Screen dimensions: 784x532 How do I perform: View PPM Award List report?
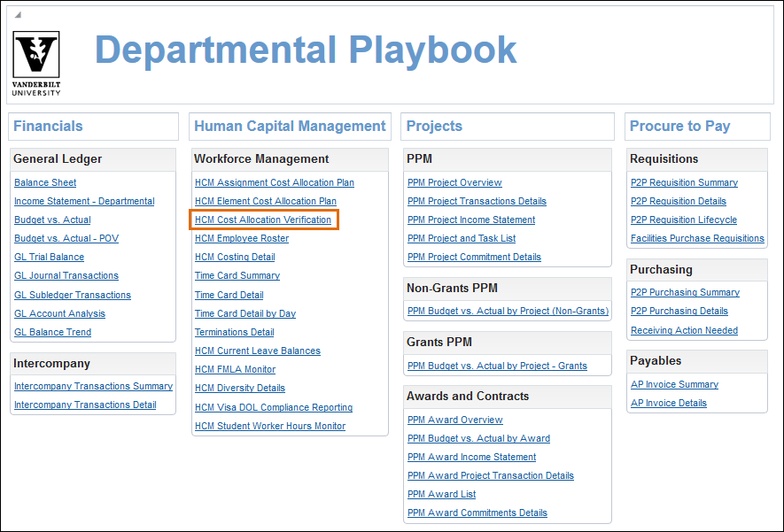pyautogui.click(x=441, y=494)
